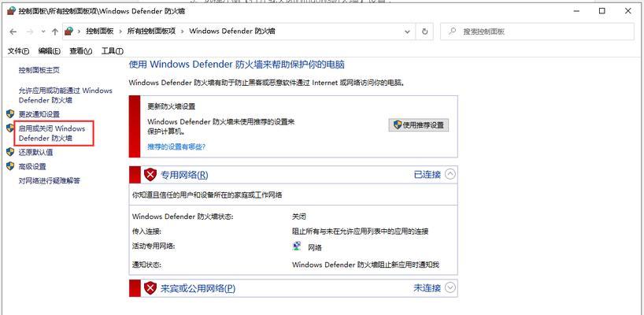Open 高级设置 link

tap(32, 167)
